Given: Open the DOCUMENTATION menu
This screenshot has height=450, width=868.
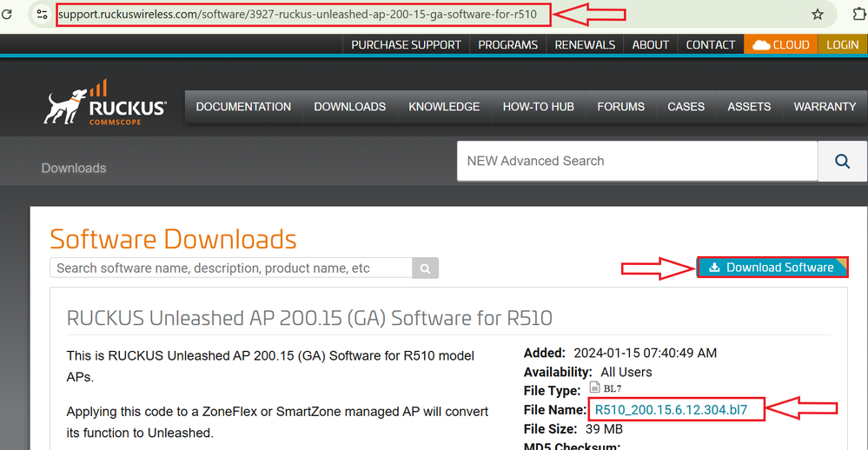Looking at the screenshot, I should tap(243, 107).
